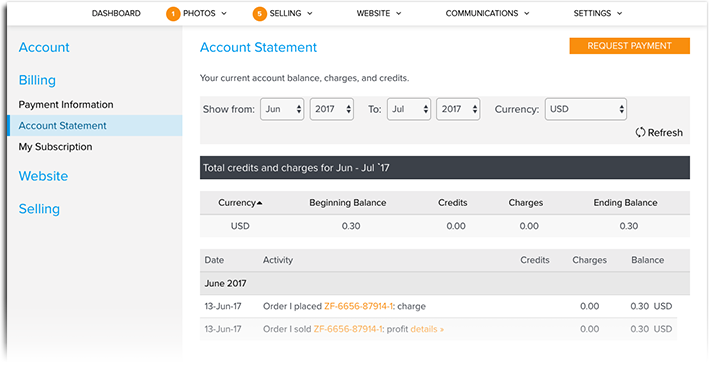Select Account Statement in sidebar

coord(95,126)
